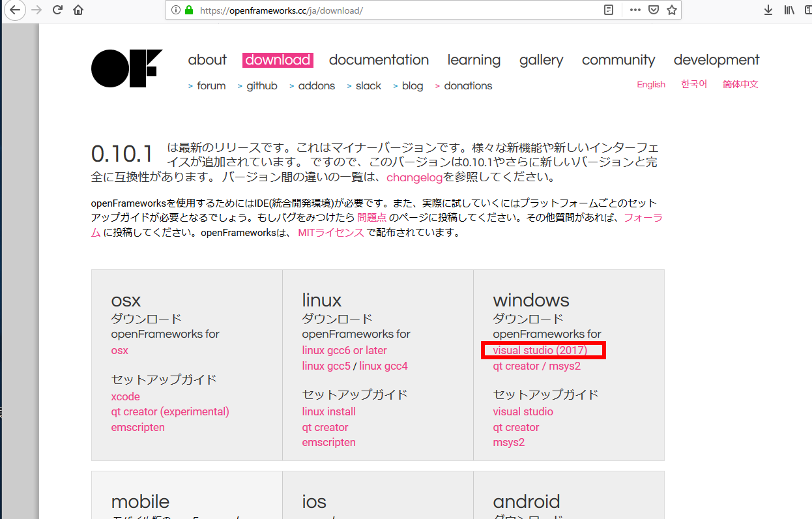The height and width of the screenshot is (519, 812).
Task: Open the community nav item
Action: click(x=618, y=60)
